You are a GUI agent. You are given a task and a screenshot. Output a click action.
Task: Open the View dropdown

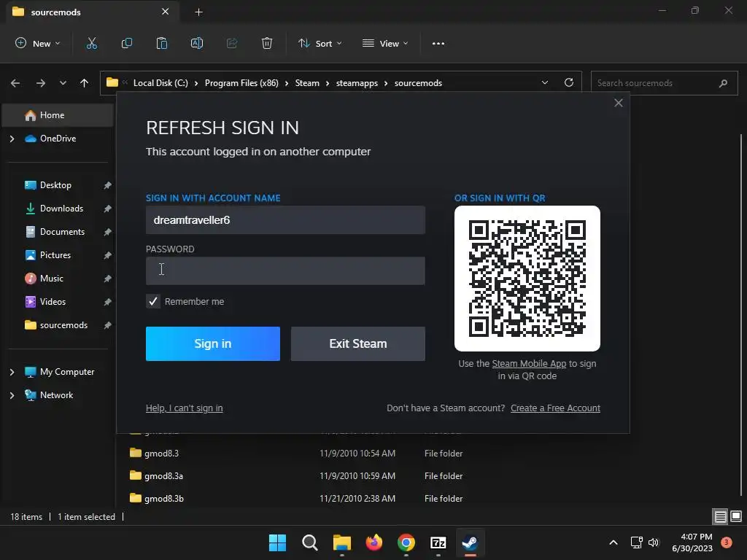(x=385, y=43)
